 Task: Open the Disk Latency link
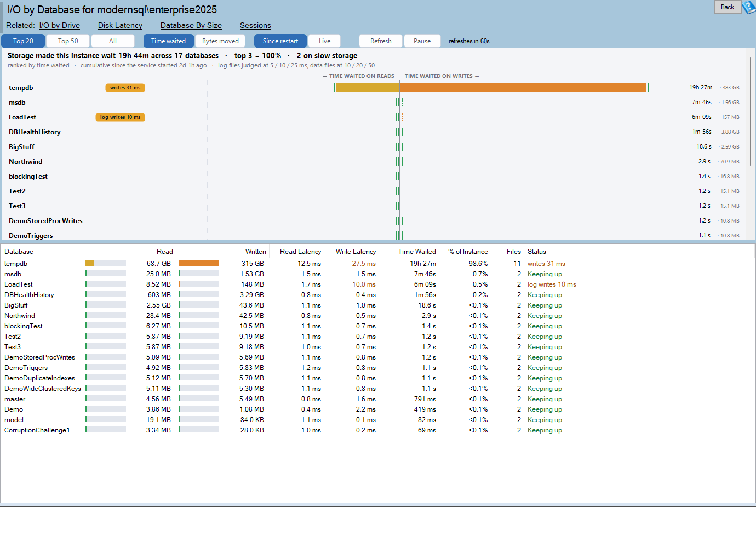(120, 25)
